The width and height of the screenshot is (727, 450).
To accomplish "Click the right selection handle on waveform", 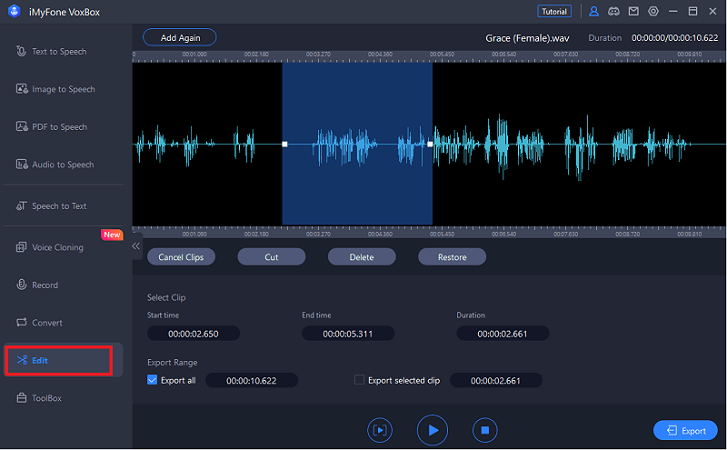I will pos(430,144).
